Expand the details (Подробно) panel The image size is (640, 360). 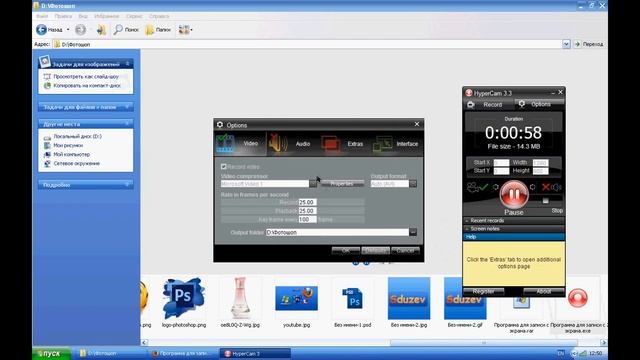click(x=128, y=185)
